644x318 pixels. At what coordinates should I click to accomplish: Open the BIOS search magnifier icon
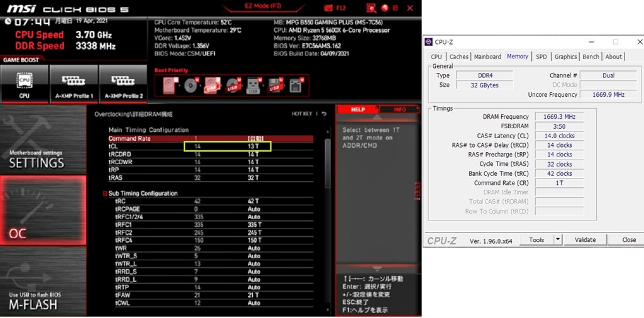(372, 8)
